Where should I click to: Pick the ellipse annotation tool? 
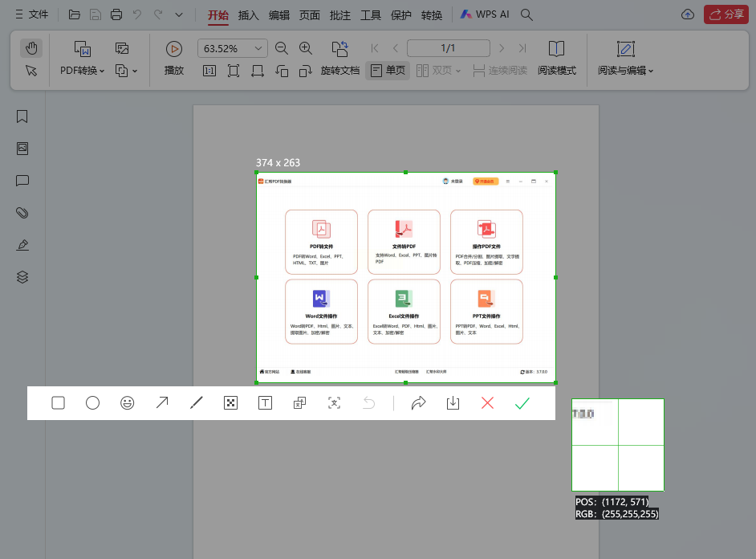[92, 402]
